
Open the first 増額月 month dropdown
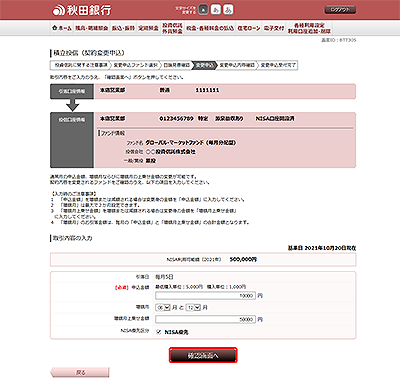tap(163, 307)
